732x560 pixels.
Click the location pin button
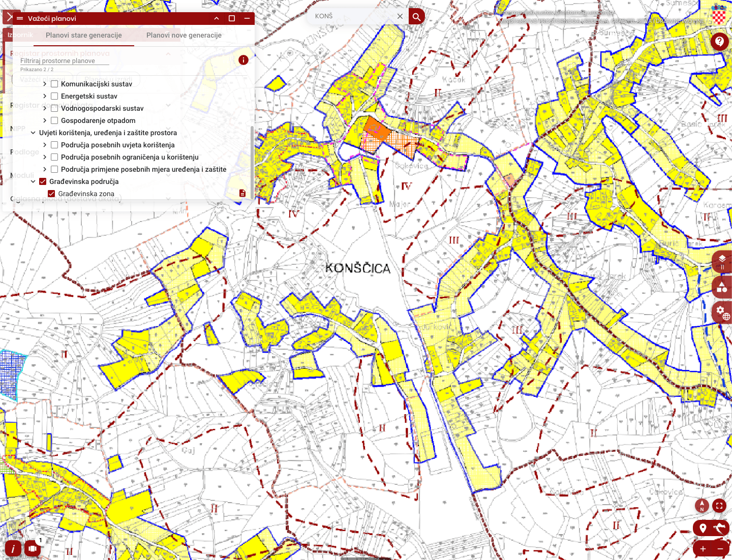(x=703, y=528)
